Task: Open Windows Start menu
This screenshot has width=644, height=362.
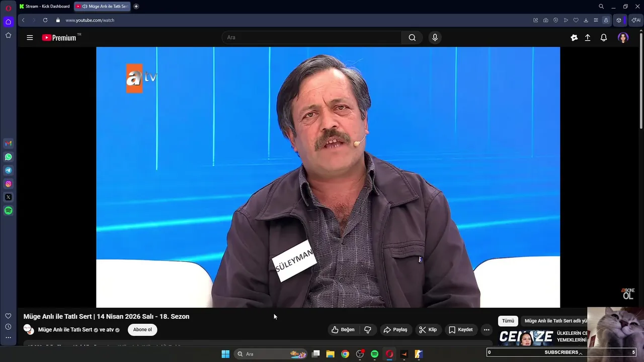Action: 225,354
